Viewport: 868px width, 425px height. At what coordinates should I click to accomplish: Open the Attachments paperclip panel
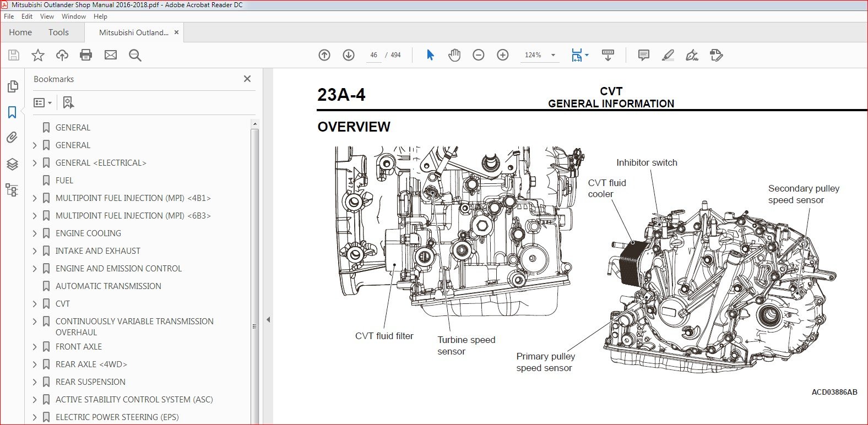[12, 138]
